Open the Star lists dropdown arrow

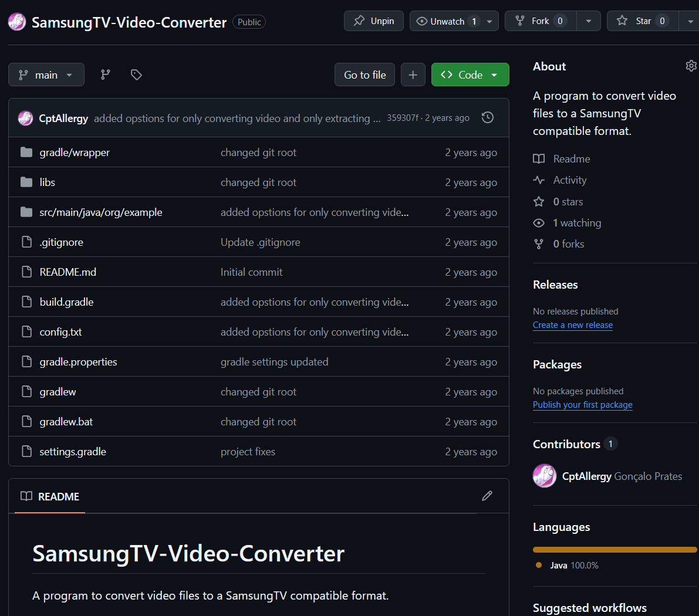pos(690,21)
